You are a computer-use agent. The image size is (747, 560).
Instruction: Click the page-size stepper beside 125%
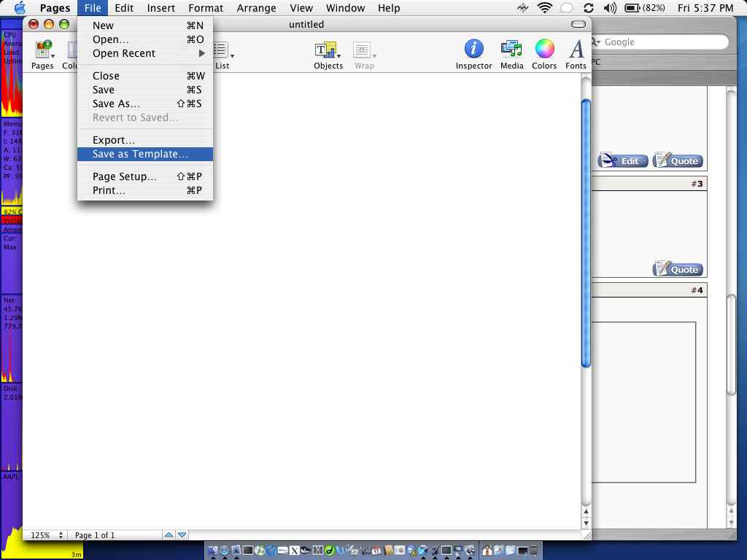(x=61, y=535)
